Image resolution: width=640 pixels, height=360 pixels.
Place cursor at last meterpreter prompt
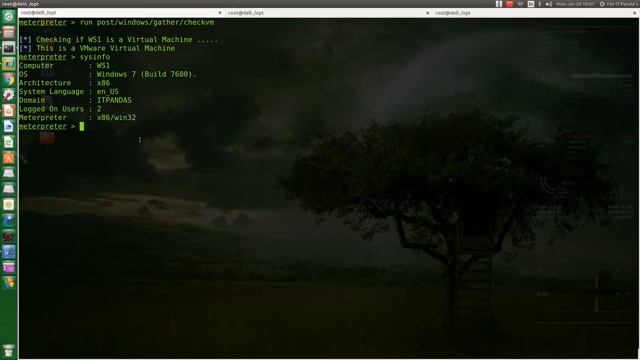(82, 127)
